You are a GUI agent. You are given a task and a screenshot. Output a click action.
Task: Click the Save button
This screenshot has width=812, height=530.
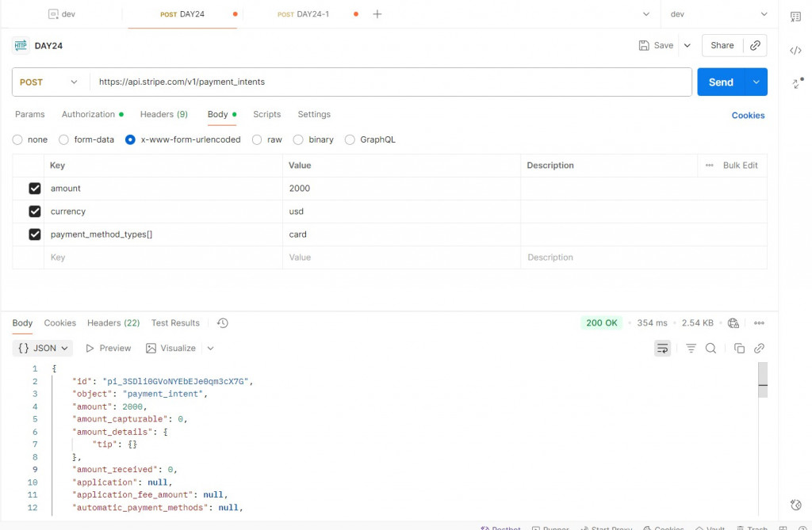656,45
